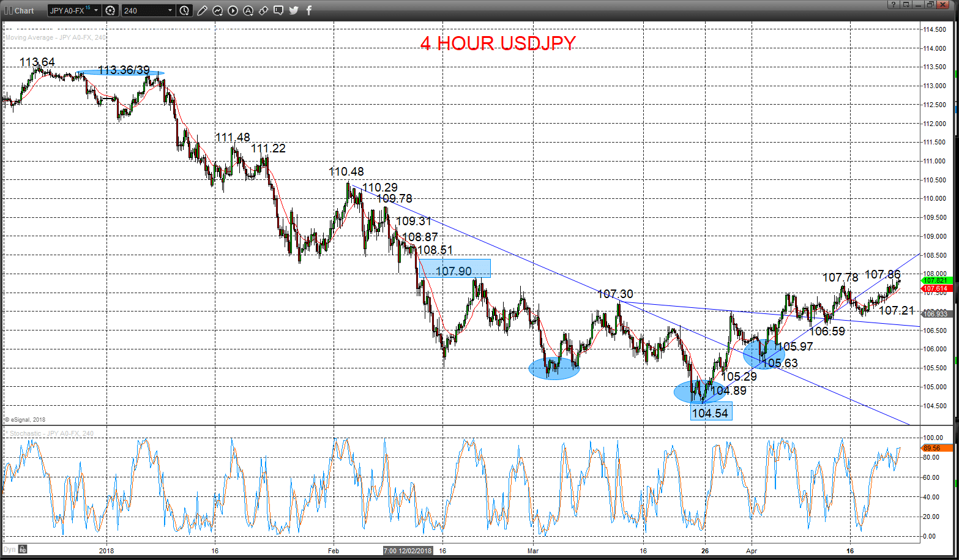Click the play replay button icon

[233, 10]
